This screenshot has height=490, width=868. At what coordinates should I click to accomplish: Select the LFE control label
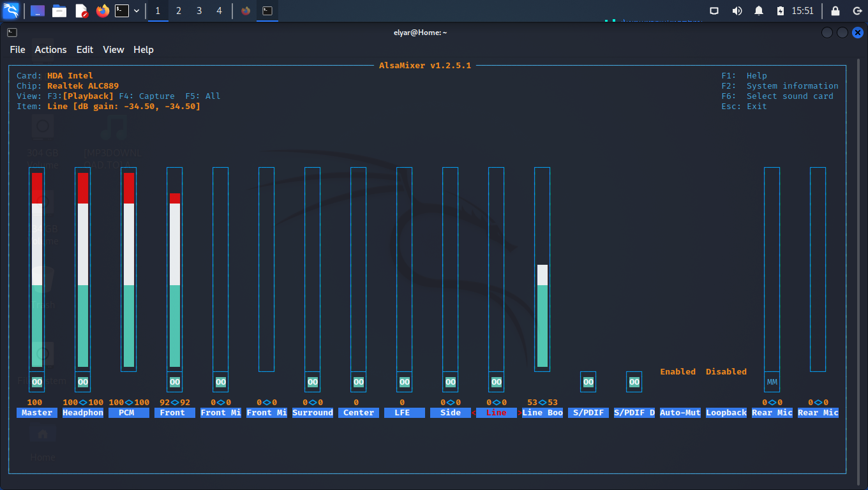coord(405,413)
